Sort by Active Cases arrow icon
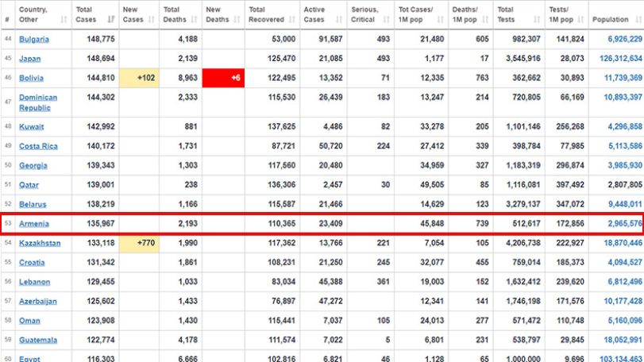The width and height of the screenshot is (644, 362). coord(339,19)
